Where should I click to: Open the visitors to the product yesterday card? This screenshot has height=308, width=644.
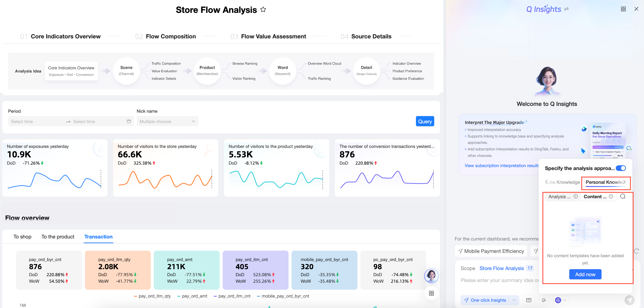coord(276,168)
